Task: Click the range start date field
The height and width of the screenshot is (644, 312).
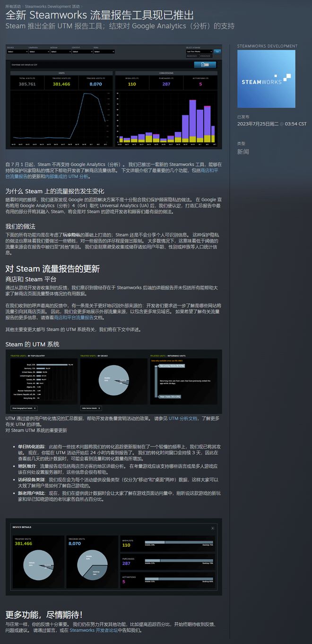Action: coord(192,56)
